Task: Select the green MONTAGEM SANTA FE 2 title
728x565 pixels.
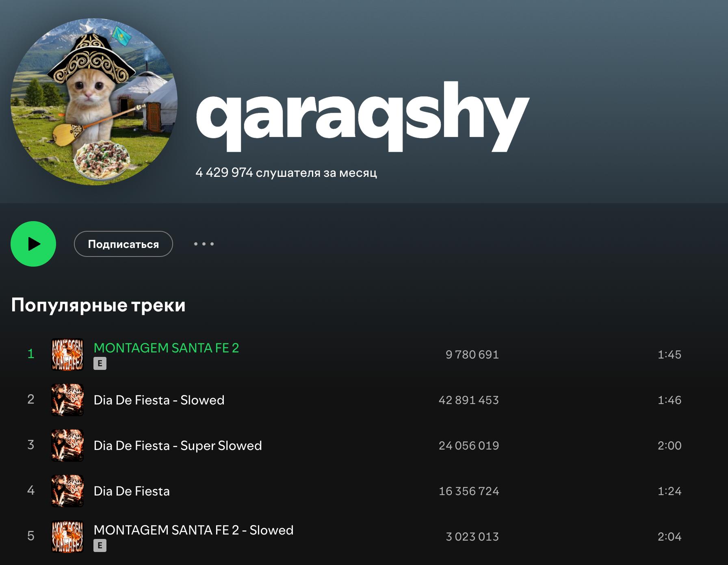Action: (166, 348)
